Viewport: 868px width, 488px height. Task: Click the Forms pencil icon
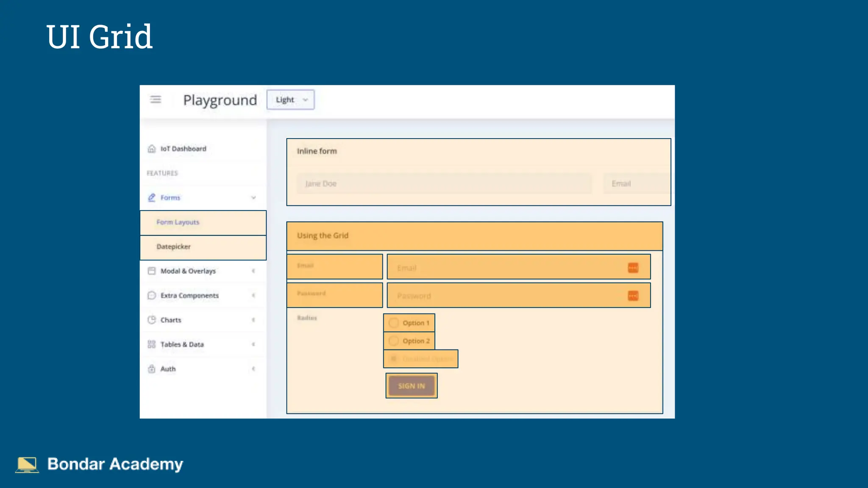152,197
